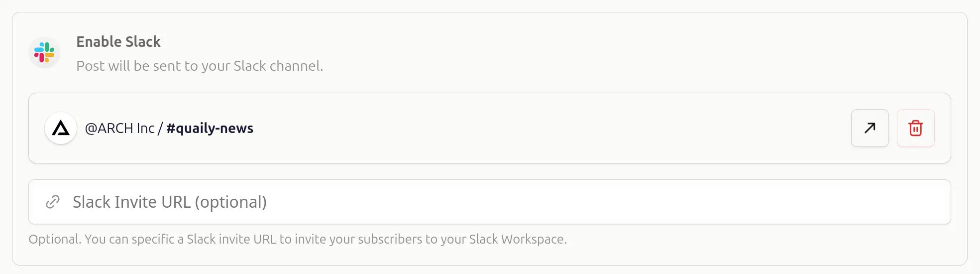Click the 'Slack Invite URL' placeholder text

[131, 202]
